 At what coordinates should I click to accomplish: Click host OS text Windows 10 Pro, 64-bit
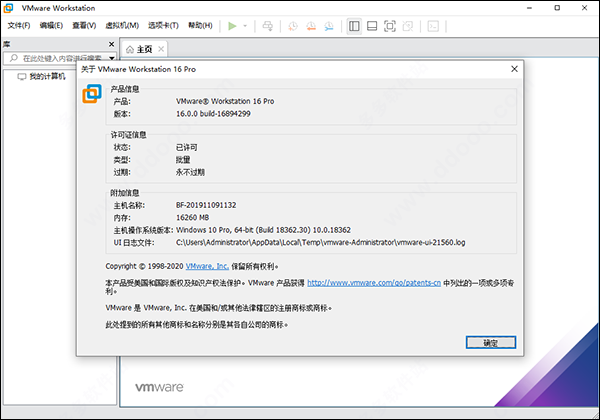pyautogui.click(x=214, y=230)
